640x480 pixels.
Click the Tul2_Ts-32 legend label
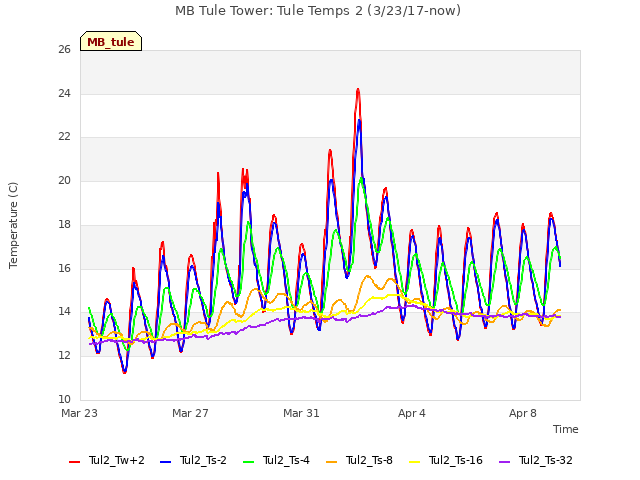click(x=546, y=460)
